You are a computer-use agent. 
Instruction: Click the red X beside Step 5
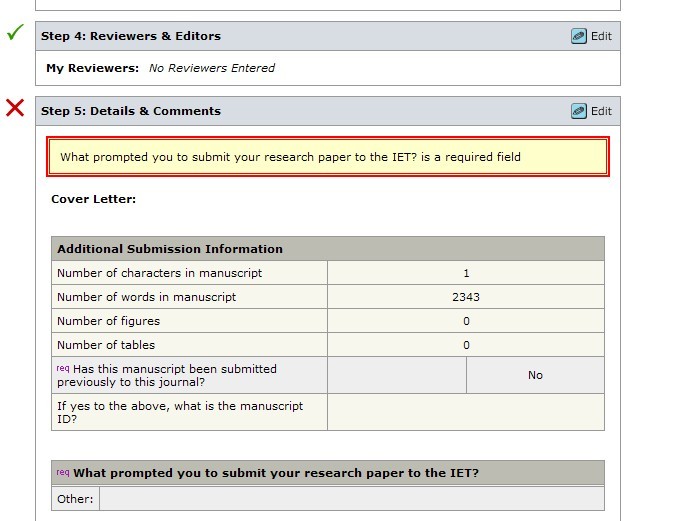[x=15, y=107]
